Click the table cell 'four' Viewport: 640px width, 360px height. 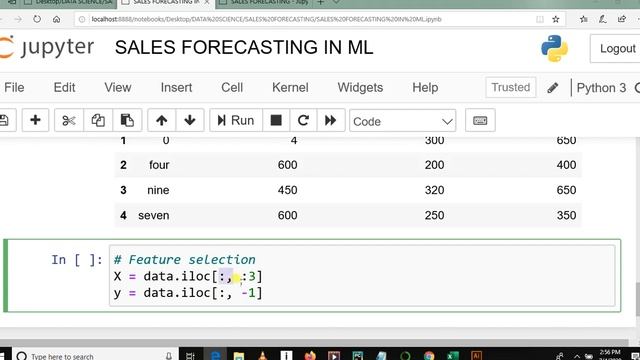tap(159, 165)
